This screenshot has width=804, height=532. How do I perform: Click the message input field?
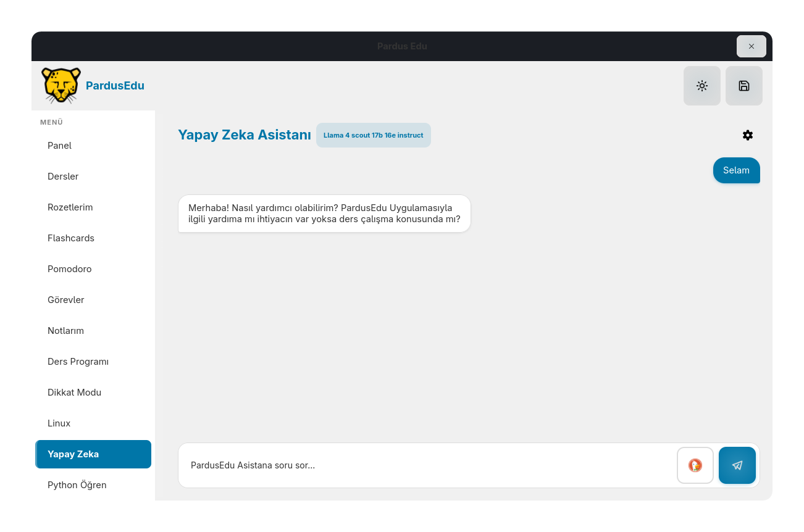click(427, 465)
